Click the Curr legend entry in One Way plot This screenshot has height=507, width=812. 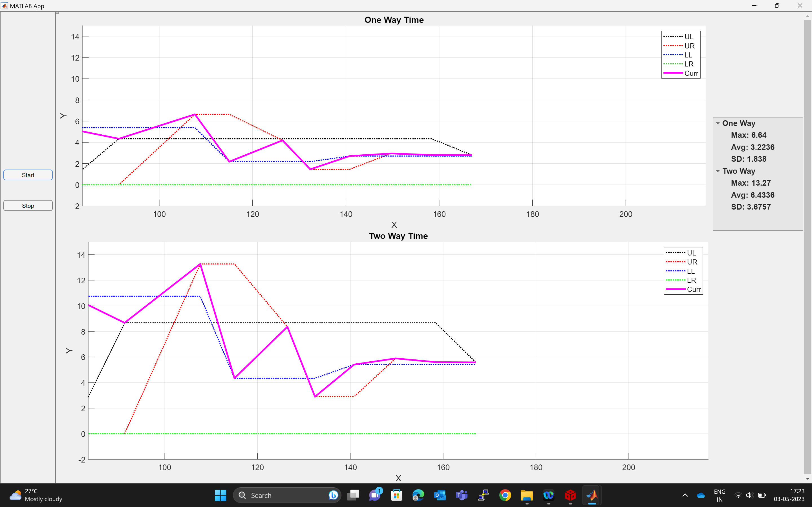tap(691, 74)
